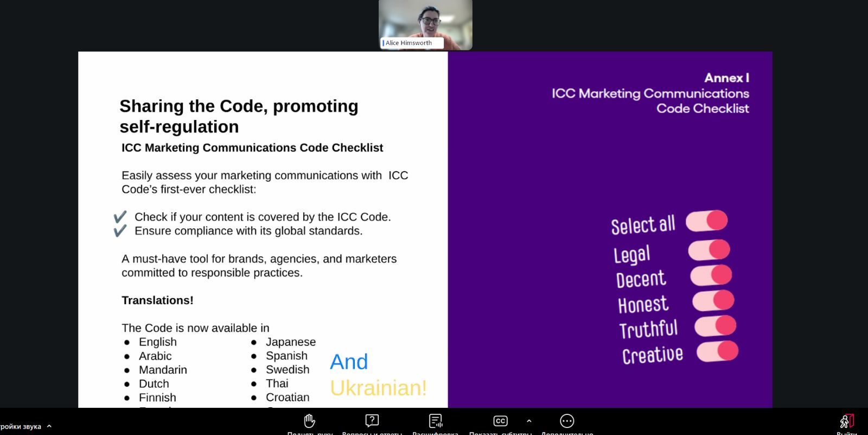This screenshot has height=435, width=868.
Task: Open the transcript icon in toolbar
Action: [x=435, y=421]
